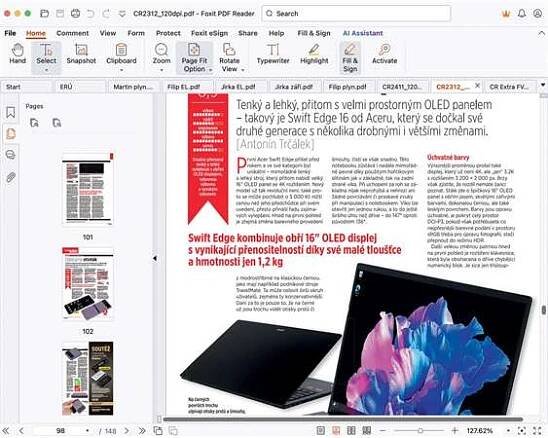This screenshot has height=438, width=548.
Task: Open Foxit eSign ribbon tab
Action: point(209,33)
